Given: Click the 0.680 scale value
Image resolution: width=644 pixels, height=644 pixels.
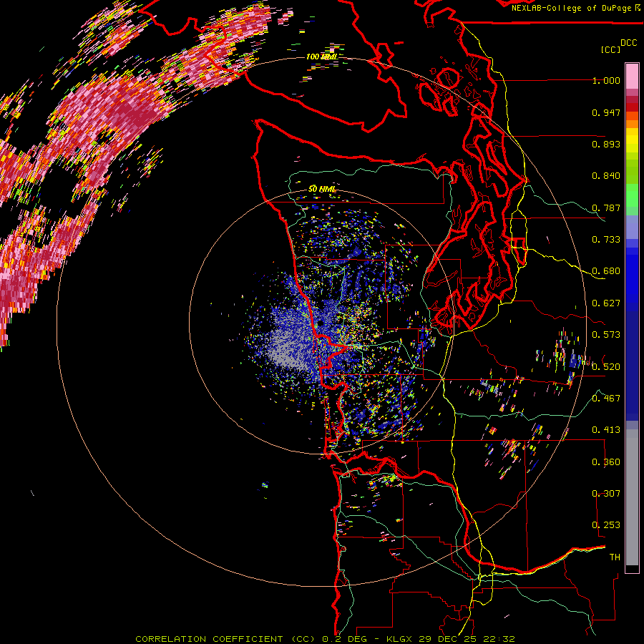Looking at the screenshot, I should point(606,271).
